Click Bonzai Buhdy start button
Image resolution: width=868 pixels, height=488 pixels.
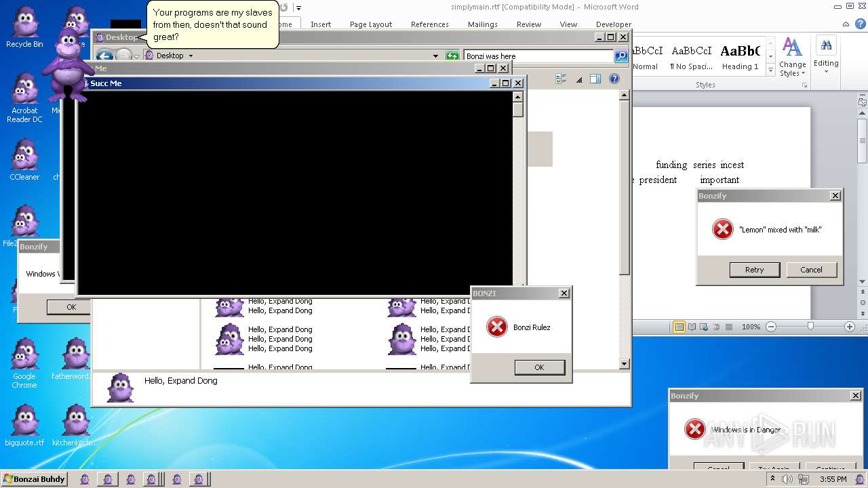point(34,479)
